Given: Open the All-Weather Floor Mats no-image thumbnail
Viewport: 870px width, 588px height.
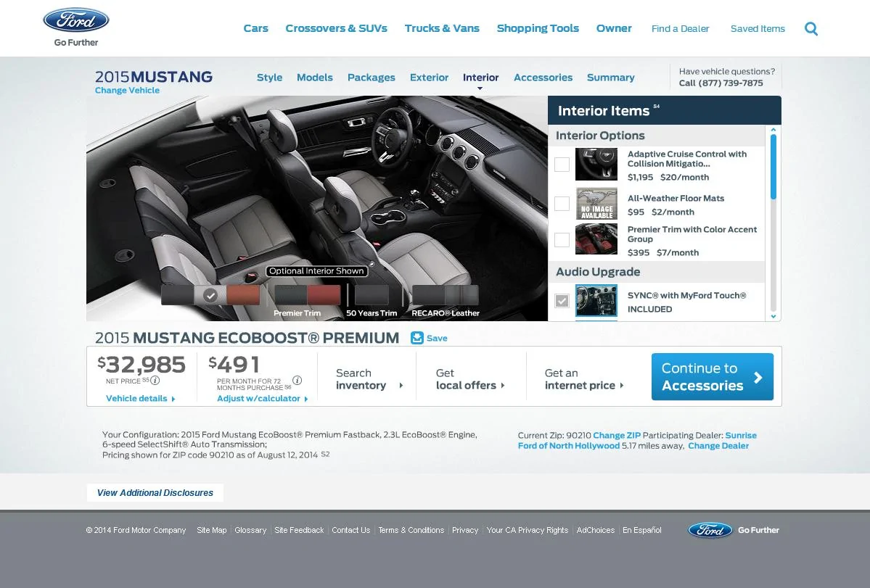Looking at the screenshot, I should 596,204.
